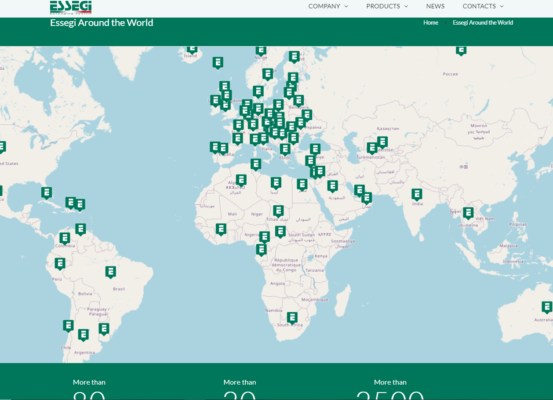The image size is (553, 400).
Task: Select the marker between Iceland and Norway
Action: pos(218,63)
